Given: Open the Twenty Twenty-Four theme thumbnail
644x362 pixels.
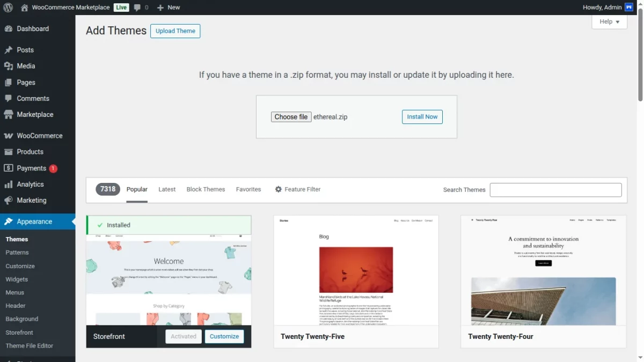Looking at the screenshot, I should tap(543, 270).
